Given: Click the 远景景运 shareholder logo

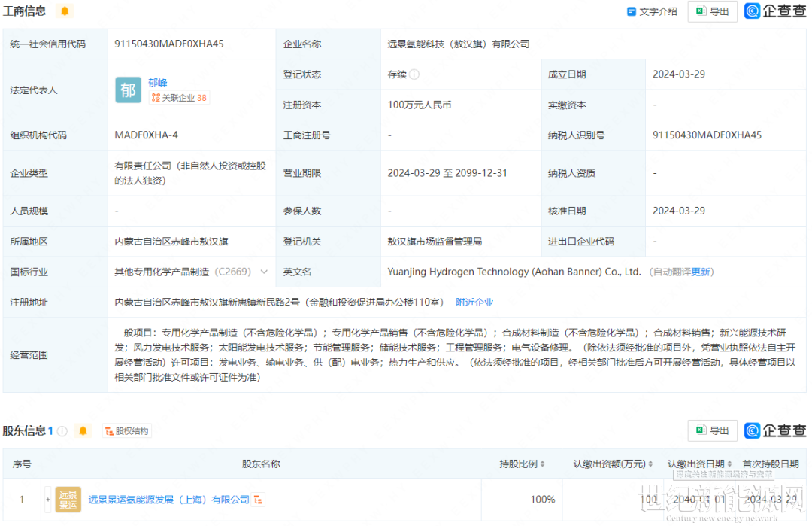Looking at the screenshot, I should point(68,500).
